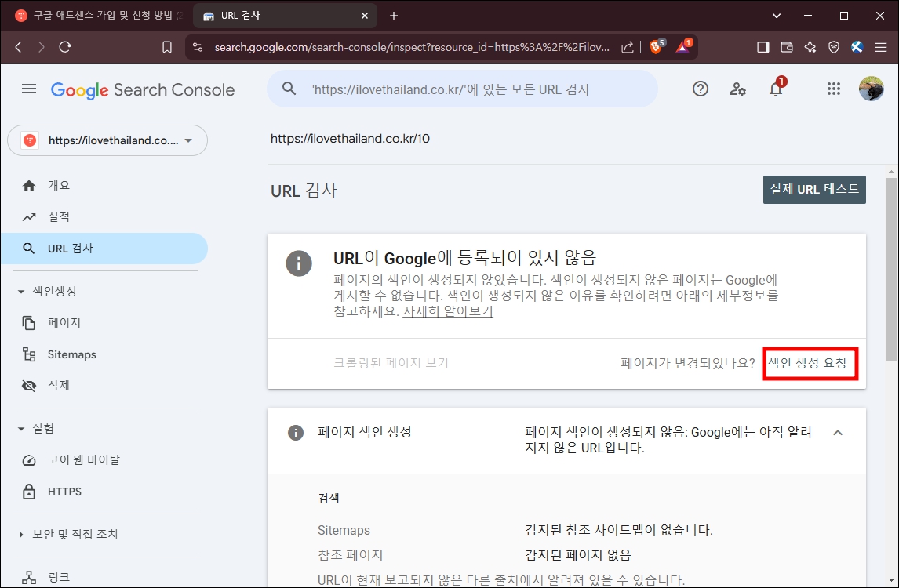Open users and permissions settings icon
The height and width of the screenshot is (588, 899).
coord(738,89)
